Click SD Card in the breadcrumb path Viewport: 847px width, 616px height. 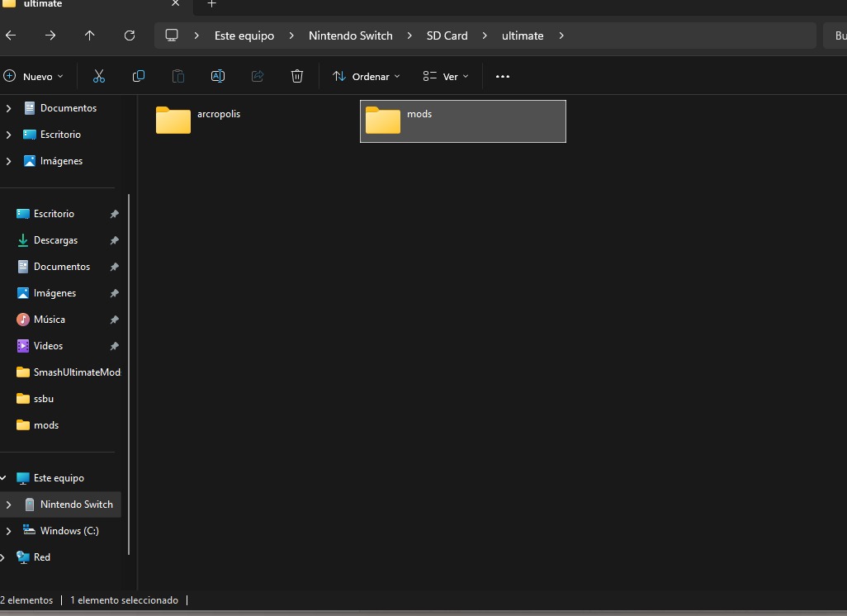point(447,36)
